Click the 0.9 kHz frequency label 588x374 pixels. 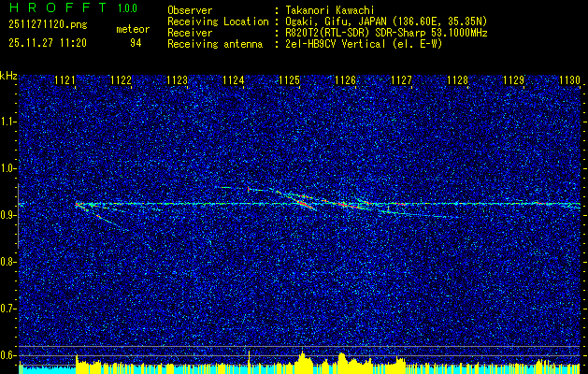[7, 215]
